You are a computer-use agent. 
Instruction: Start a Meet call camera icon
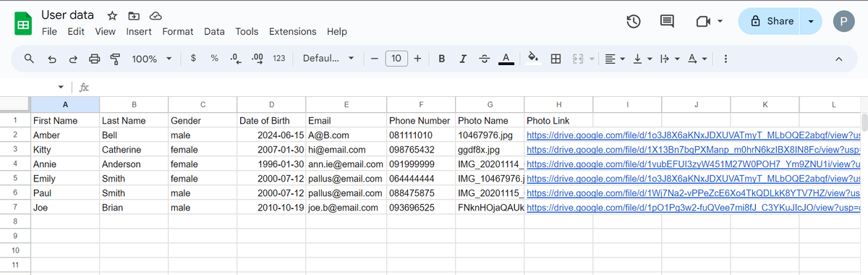pos(703,22)
